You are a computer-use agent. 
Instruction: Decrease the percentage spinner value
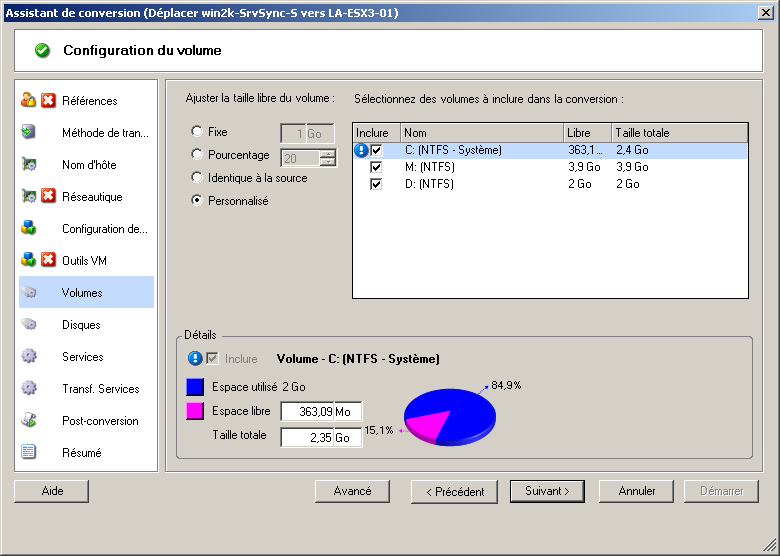(x=328, y=162)
